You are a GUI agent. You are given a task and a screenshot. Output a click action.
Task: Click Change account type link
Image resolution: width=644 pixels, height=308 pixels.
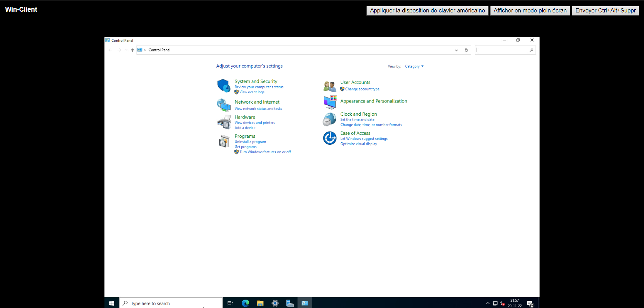tap(362, 89)
